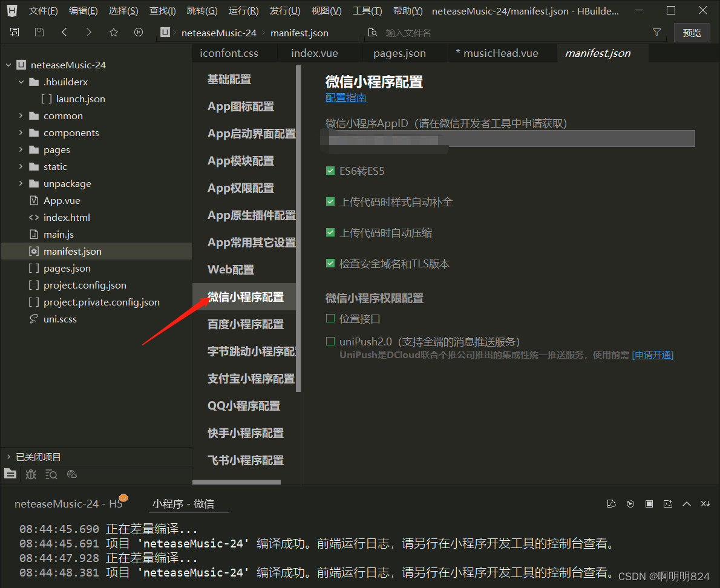Uncheck 上传代码时样式自动补全 checkbox
The image size is (720, 588).
(330, 201)
